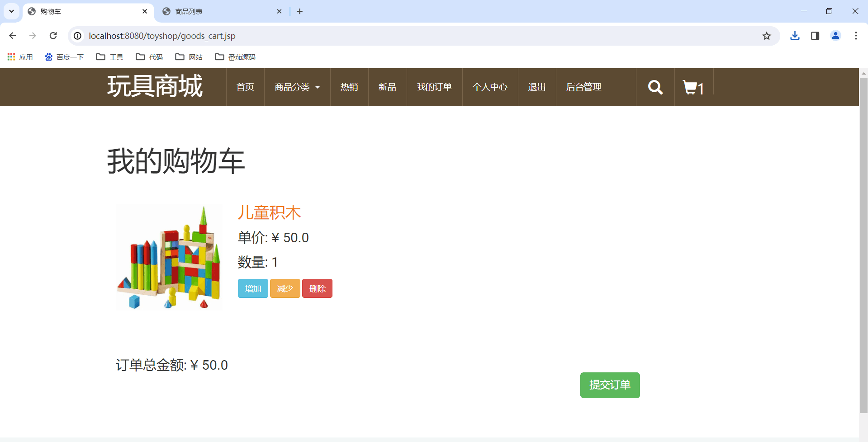Open the 百度一下 bookmark
Image resolution: width=868 pixels, height=442 pixels.
click(65, 57)
